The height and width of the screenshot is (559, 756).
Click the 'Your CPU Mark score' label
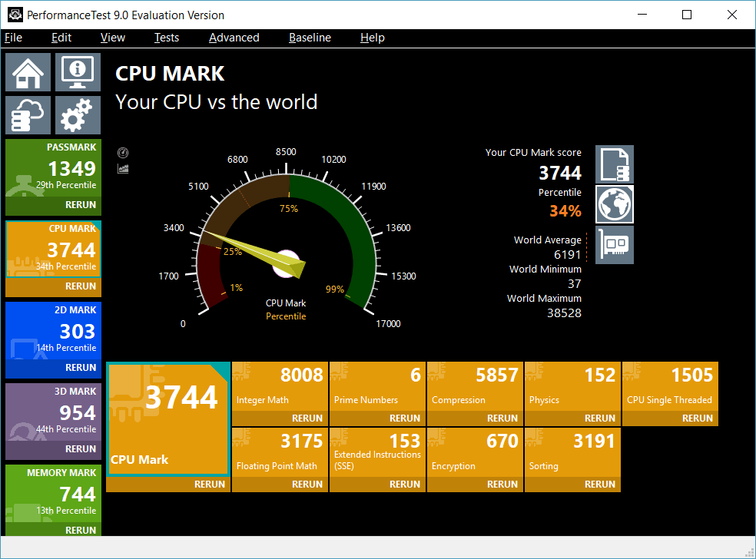pyautogui.click(x=533, y=152)
